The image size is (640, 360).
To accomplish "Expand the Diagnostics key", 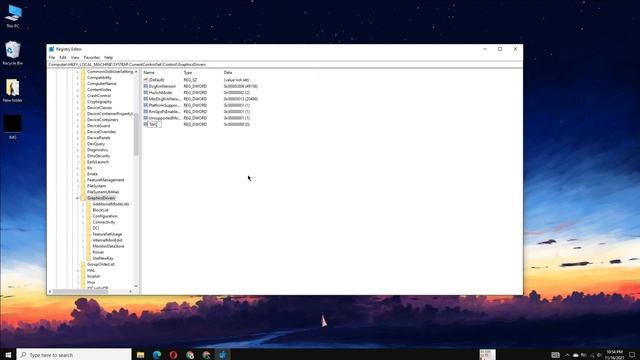I will pos(78,150).
